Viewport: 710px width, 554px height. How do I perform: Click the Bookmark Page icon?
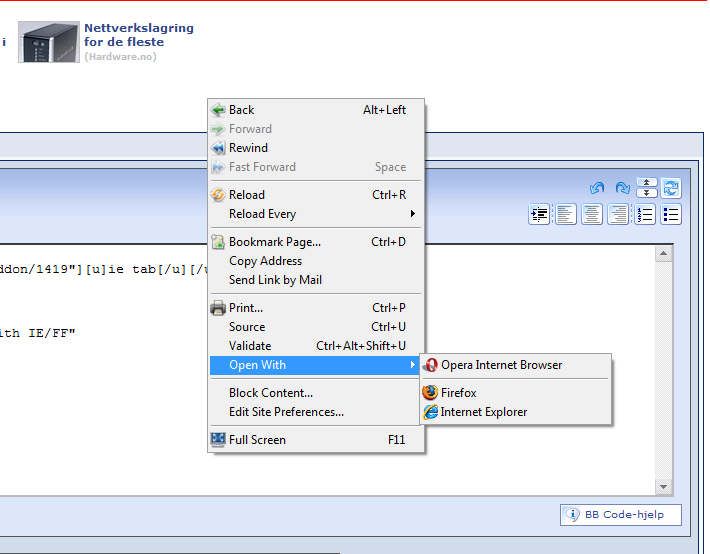pos(218,242)
